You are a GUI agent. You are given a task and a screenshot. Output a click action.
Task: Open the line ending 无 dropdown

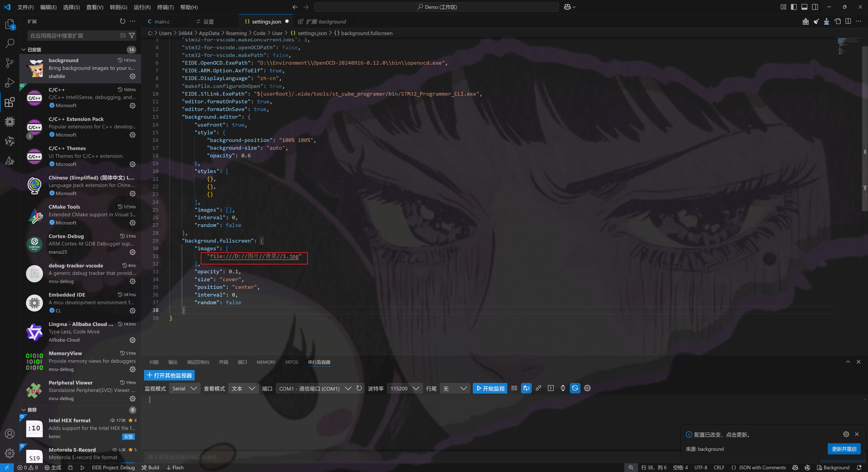pyautogui.click(x=455, y=388)
